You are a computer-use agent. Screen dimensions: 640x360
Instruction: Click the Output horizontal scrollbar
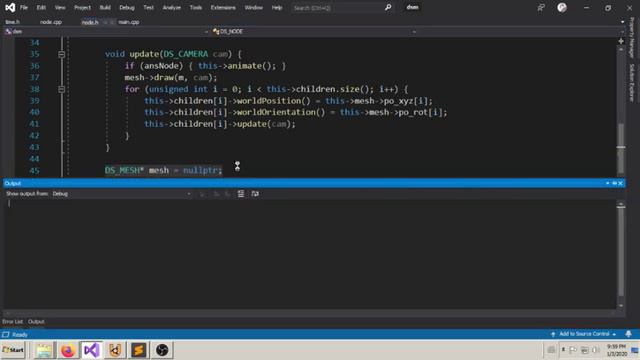(310, 313)
